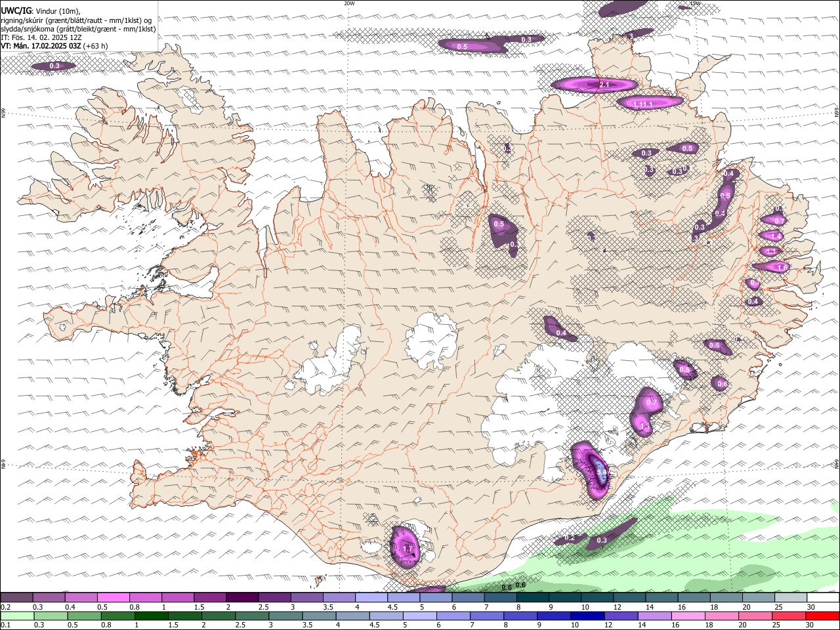Select the '1.6' value on the east coast
This screenshot has height=630, width=840.
coord(782,267)
